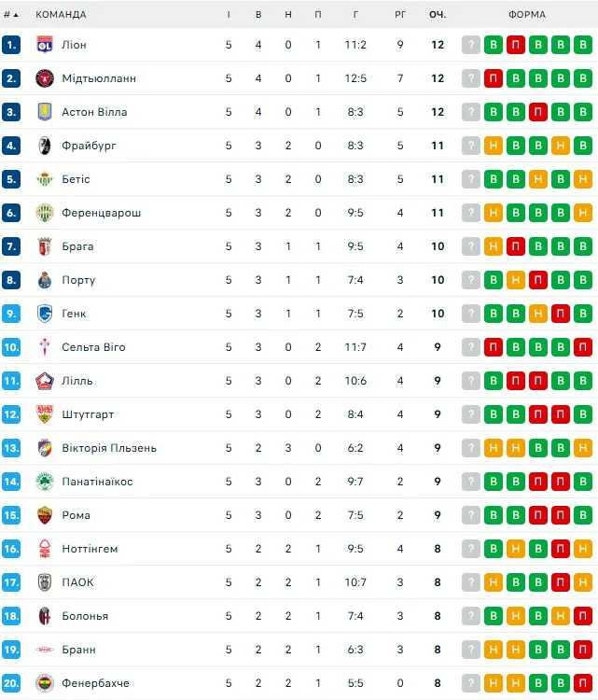Sort table by РГ goal difference header
Image resolution: width=598 pixels, height=700 pixels.
coord(400,15)
